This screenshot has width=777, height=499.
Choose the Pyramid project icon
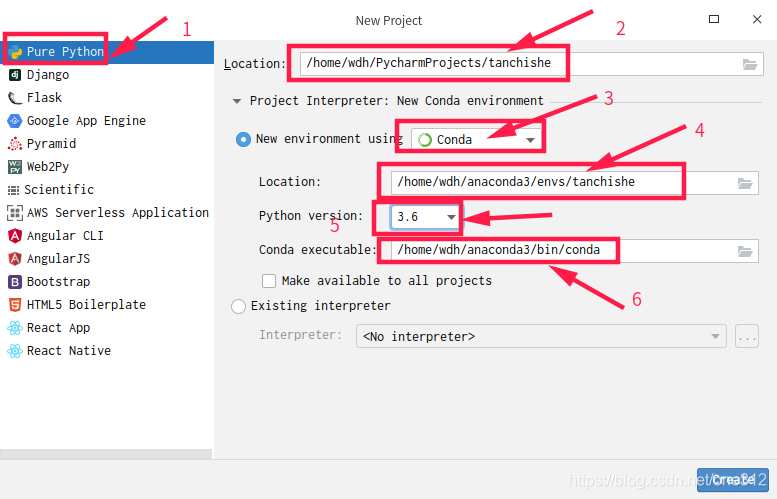tap(15, 144)
